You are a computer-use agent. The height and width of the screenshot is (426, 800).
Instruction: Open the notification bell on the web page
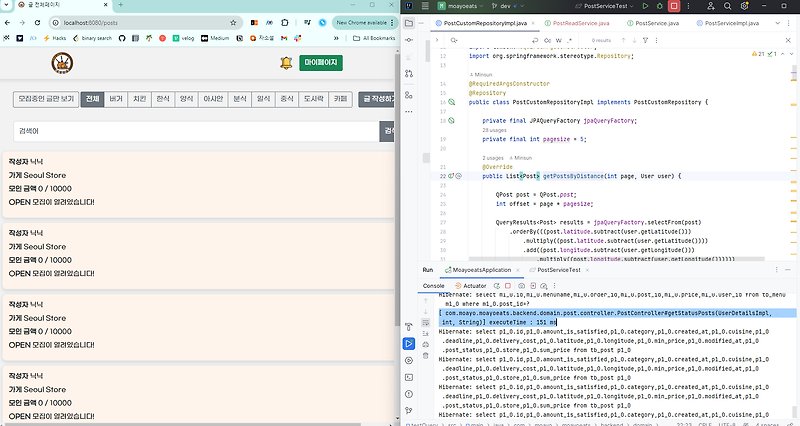coord(286,63)
